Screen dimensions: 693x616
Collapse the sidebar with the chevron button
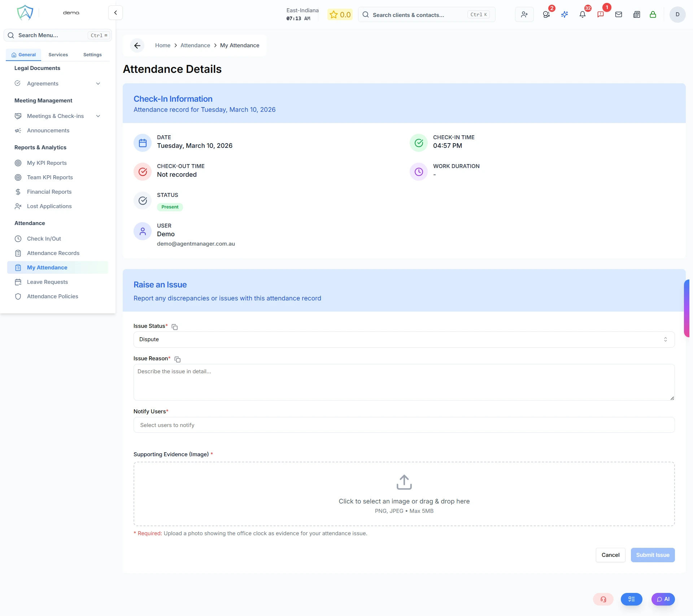click(115, 13)
